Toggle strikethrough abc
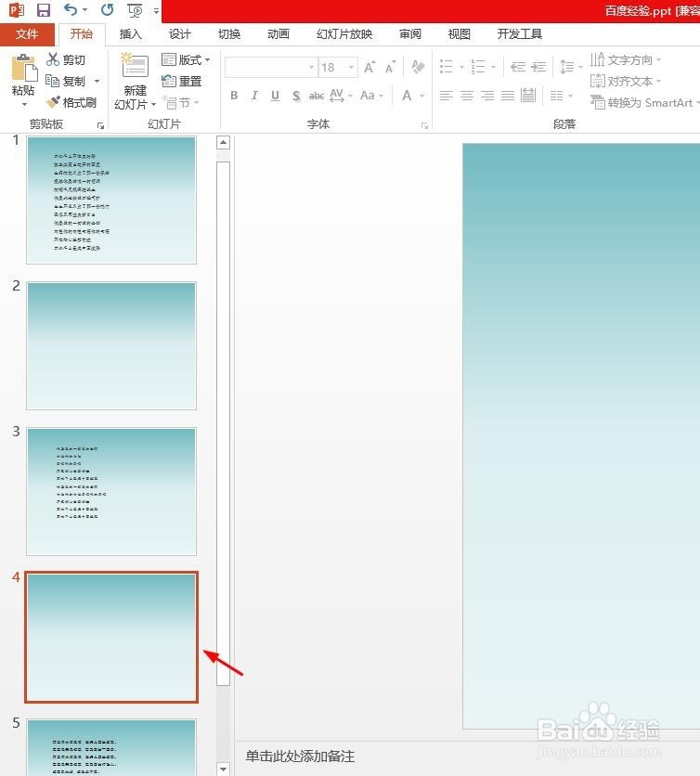 317,96
